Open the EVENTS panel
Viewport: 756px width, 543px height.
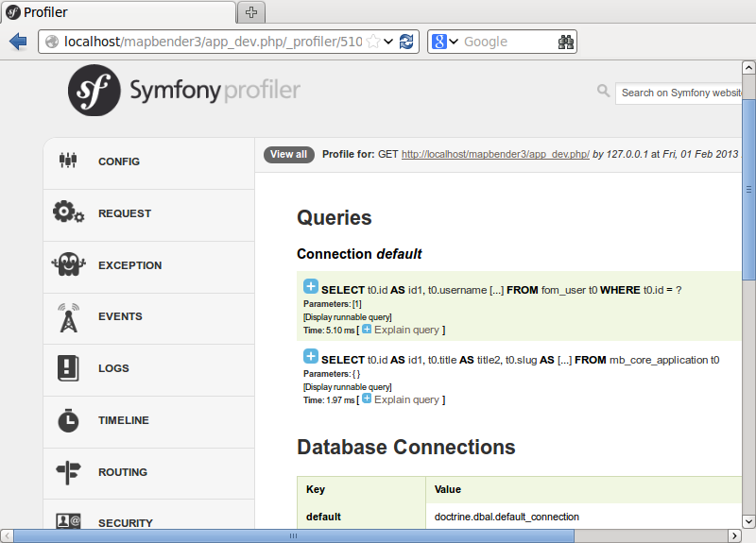(148, 319)
